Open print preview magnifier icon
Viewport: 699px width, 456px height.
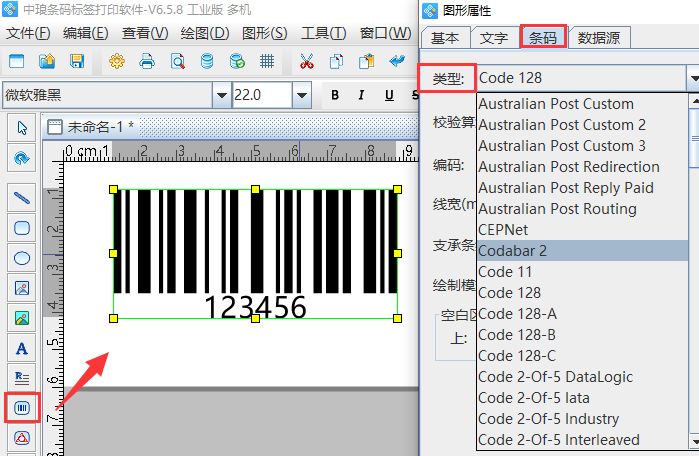pyautogui.click(x=177, y=61)
